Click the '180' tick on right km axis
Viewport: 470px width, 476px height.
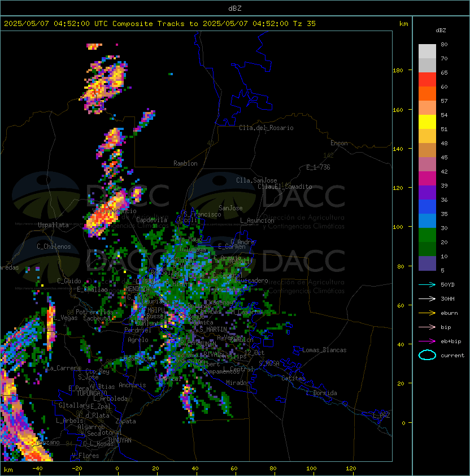(398, 70)
